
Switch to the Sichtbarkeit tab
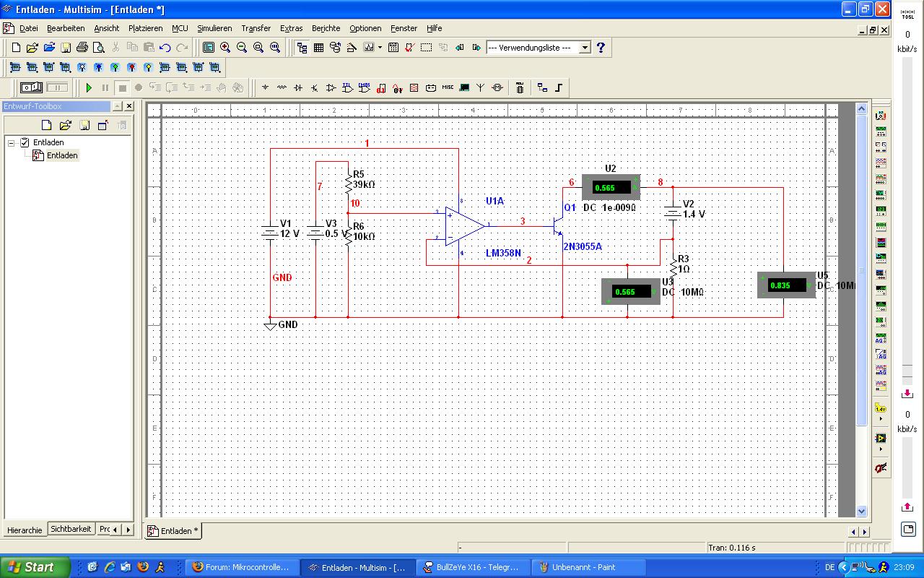coord(71,529)
